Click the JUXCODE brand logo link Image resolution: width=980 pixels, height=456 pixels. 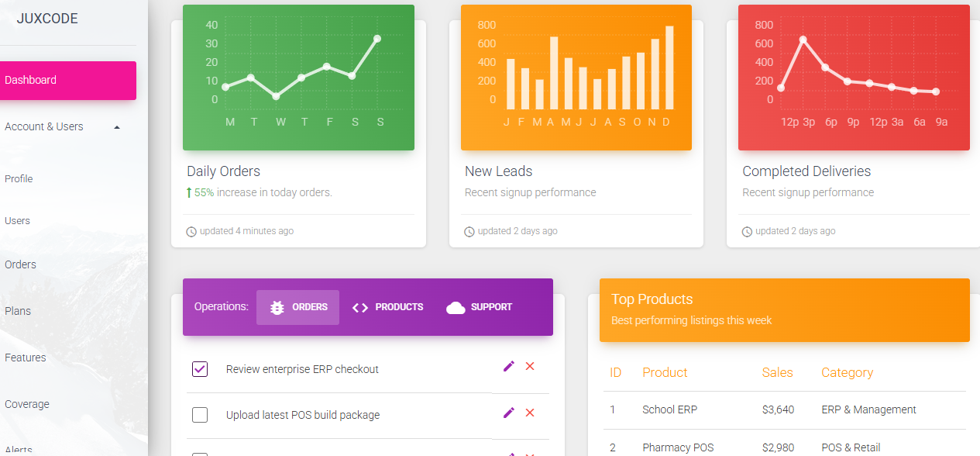point(47,19)
